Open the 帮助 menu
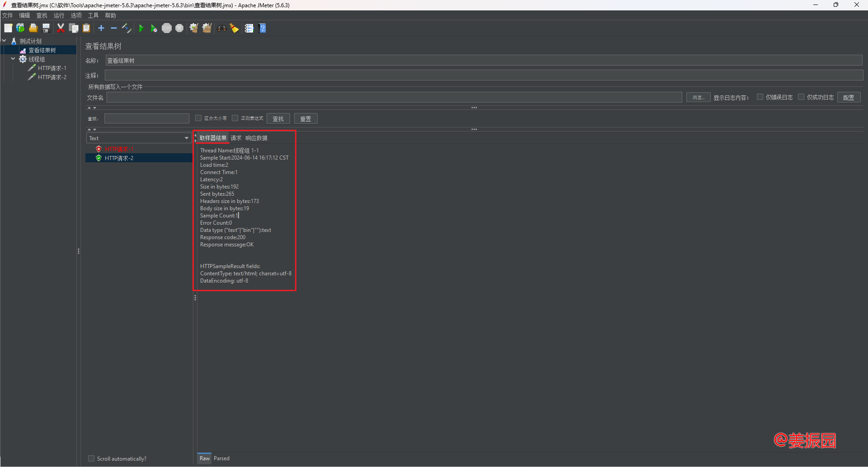The image size is (868, 467). coord(110,15)
